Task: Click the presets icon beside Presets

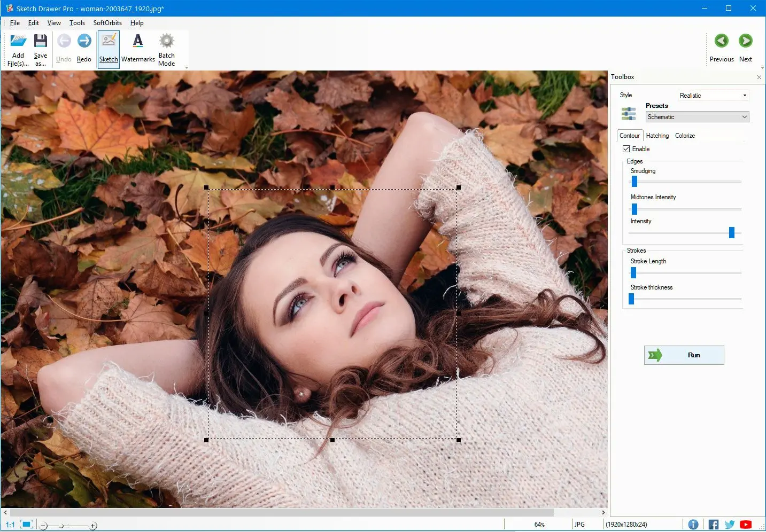Action: (628, 113)
